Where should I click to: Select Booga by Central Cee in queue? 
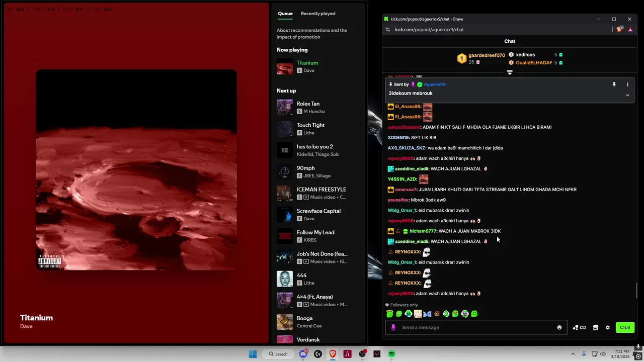319,322
